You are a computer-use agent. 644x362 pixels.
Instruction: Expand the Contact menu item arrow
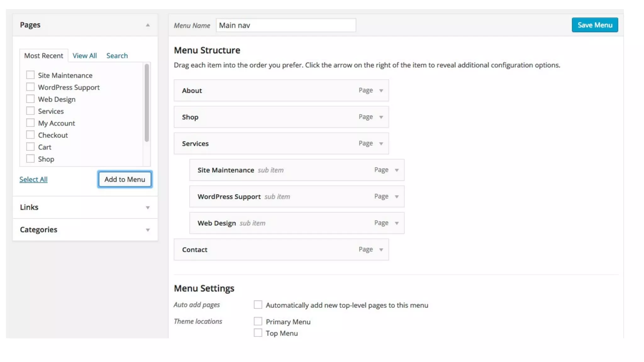[x=381, y=250]
